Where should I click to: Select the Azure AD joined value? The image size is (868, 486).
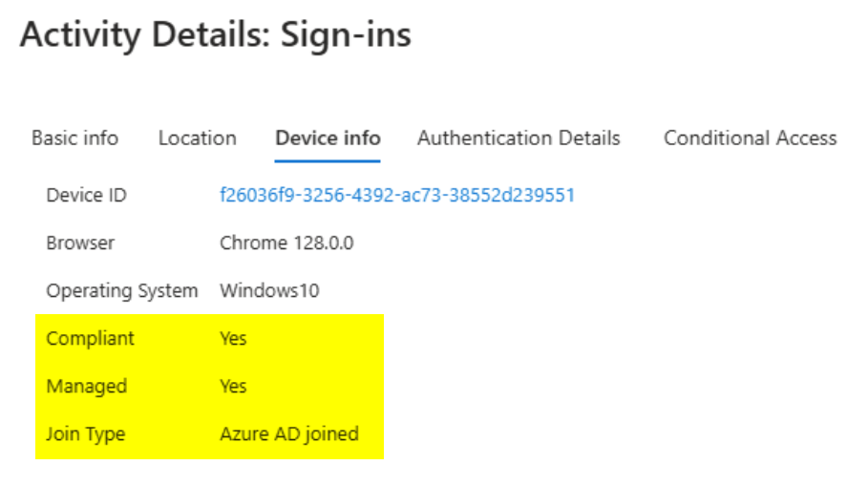pyautogui.click(x=288, y=433)
